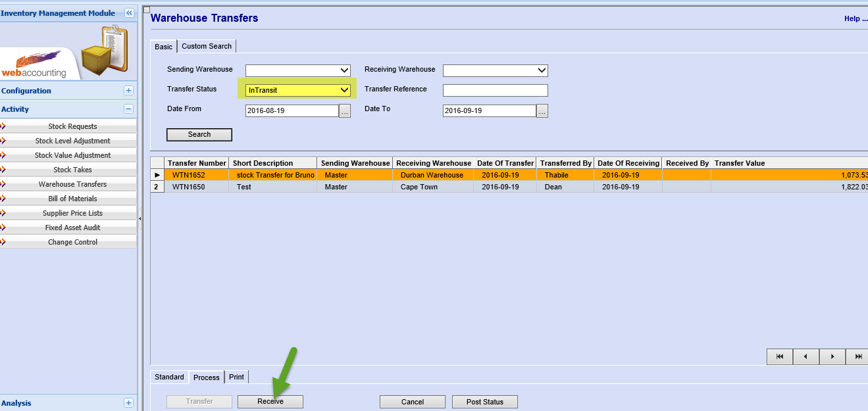868x411 pixels.
Task: Switch to the Print tab
Action: pos(236,377)
